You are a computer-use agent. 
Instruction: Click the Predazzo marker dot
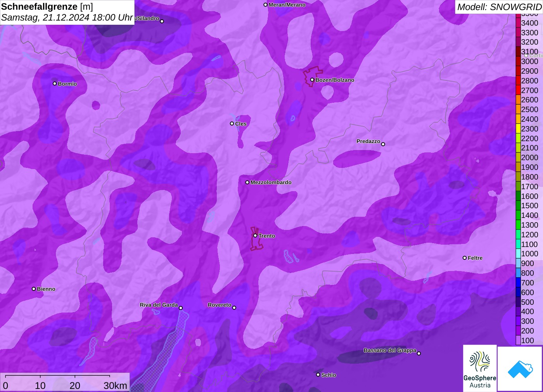pyautogui.click(x=383, y=144)
